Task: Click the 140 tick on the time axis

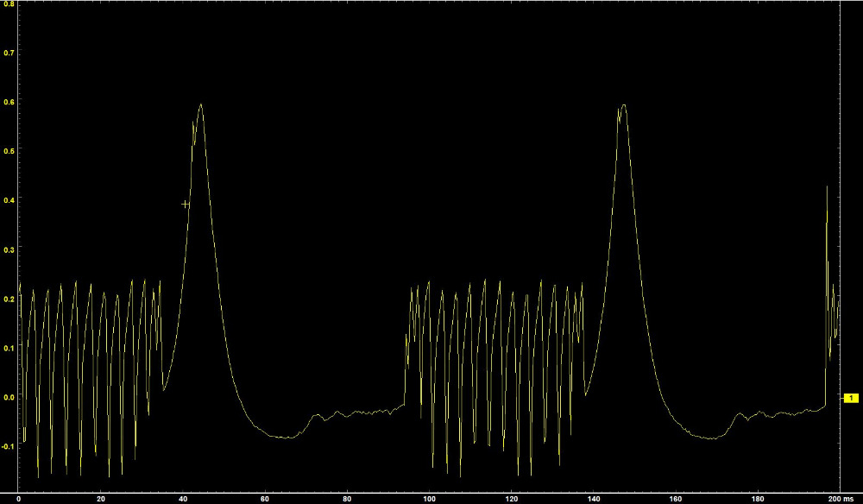Action: (594, 499)
